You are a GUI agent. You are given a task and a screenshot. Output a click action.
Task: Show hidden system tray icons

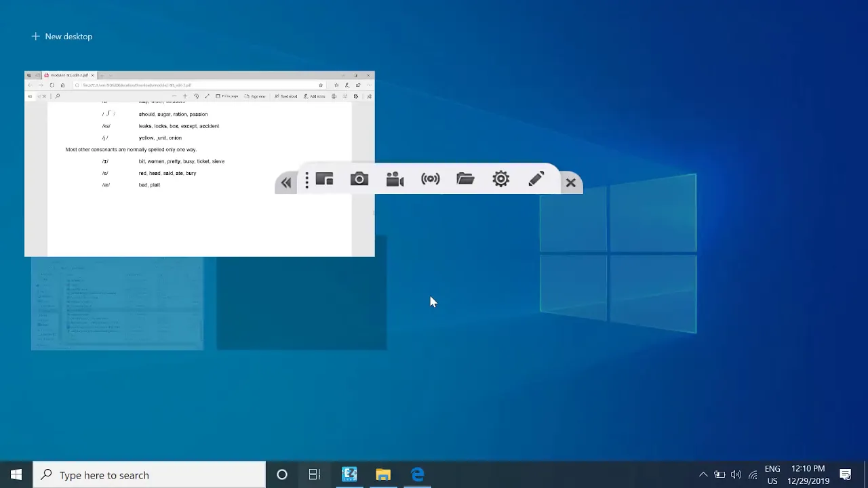coord(703,475)
